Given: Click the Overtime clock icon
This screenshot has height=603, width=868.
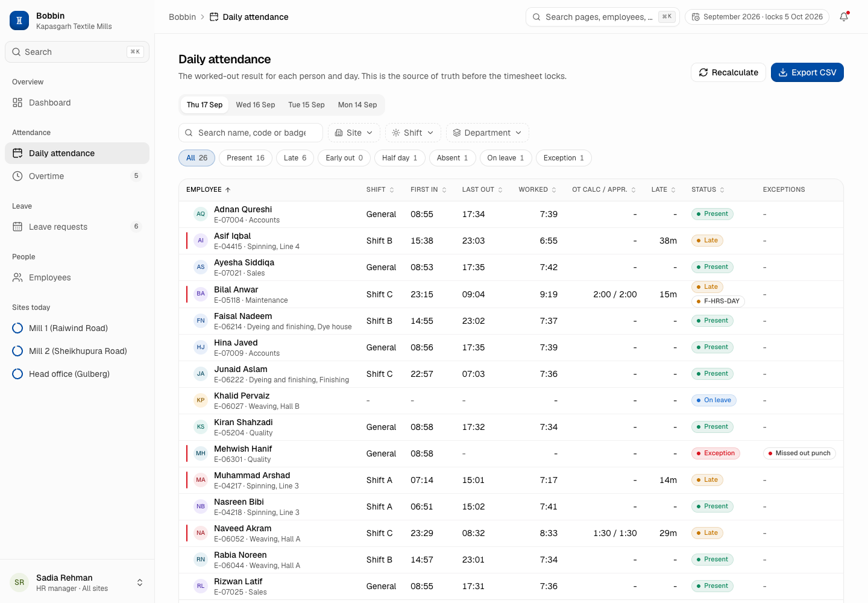Looking at the screenshot, I should coord(17,176).
